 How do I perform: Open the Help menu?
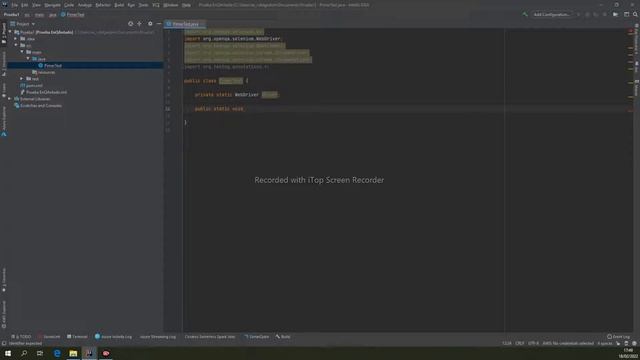pos(186,5)
